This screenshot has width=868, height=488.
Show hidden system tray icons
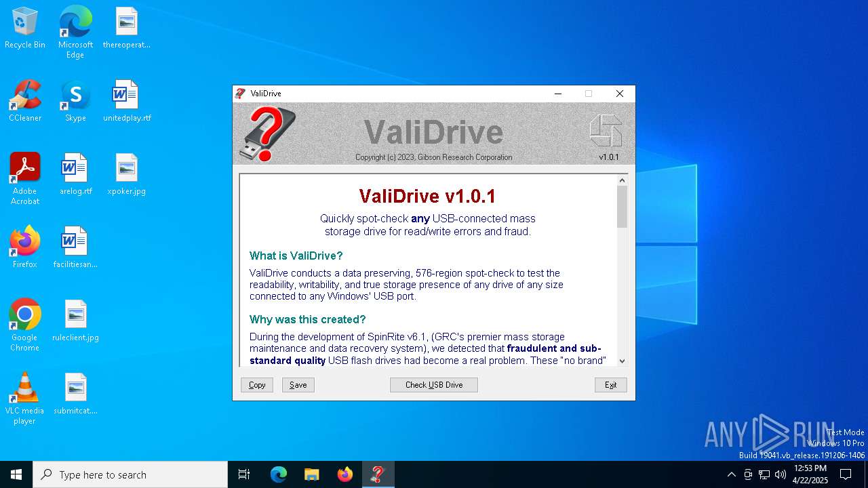[731, 474]
